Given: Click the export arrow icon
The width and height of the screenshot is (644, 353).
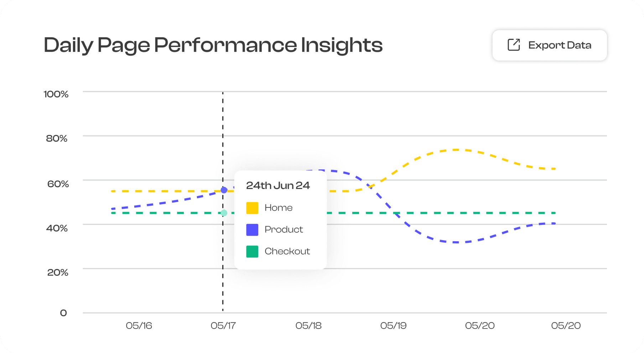Looking at the screenshot, I should (514, 45).
